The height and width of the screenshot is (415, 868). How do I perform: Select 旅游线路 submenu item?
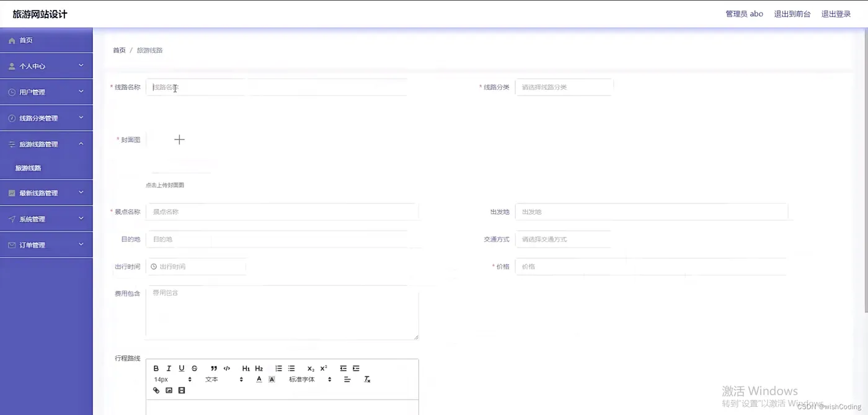[x=46, y=168]
